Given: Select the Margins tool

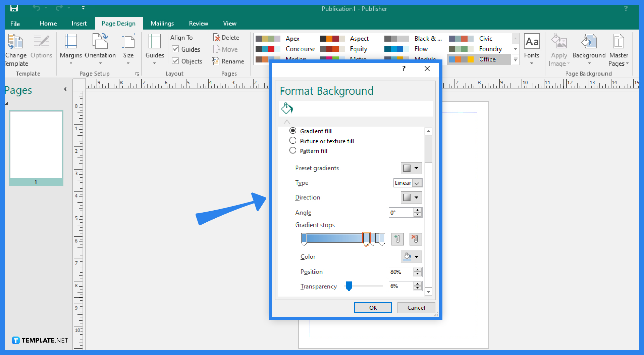Looking at the screenshot, I should click(x=70, y=49).
